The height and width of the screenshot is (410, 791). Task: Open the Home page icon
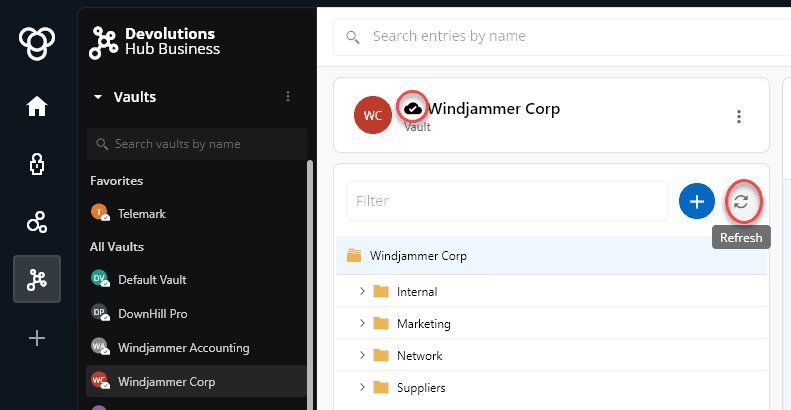pyautogui.click(x=37, y=106)
